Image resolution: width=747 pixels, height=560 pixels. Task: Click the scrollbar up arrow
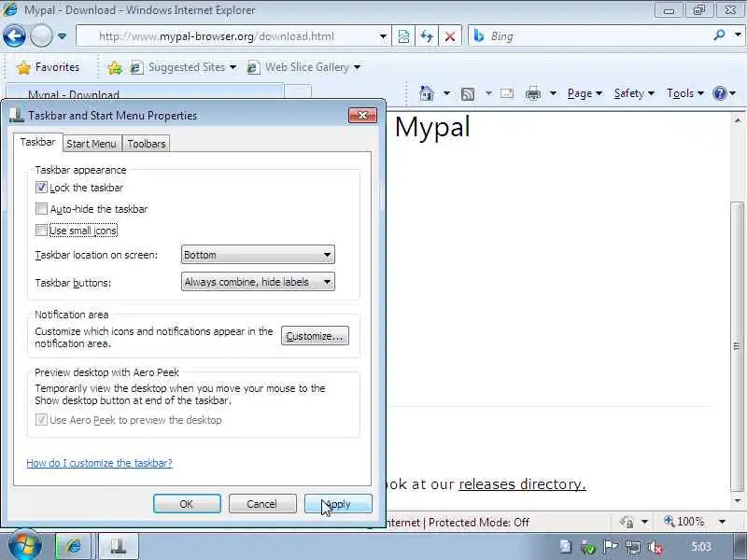[x=737, y=120]
